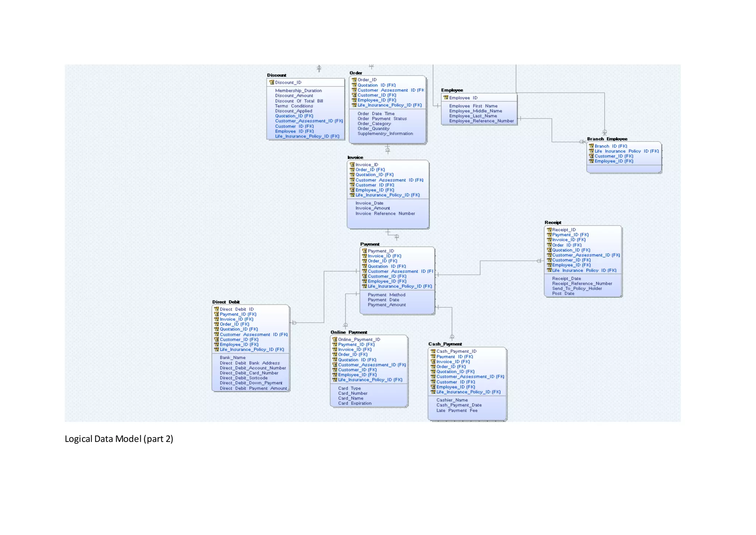
Task: Click the key icon for Order_ID (FK) in the Invoice table
Action: [x=352, y=170]
